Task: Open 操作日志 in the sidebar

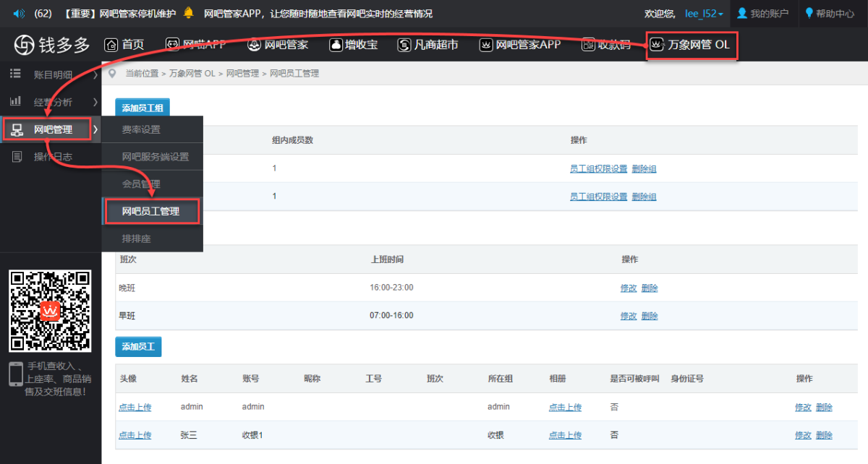Action: 51,157
